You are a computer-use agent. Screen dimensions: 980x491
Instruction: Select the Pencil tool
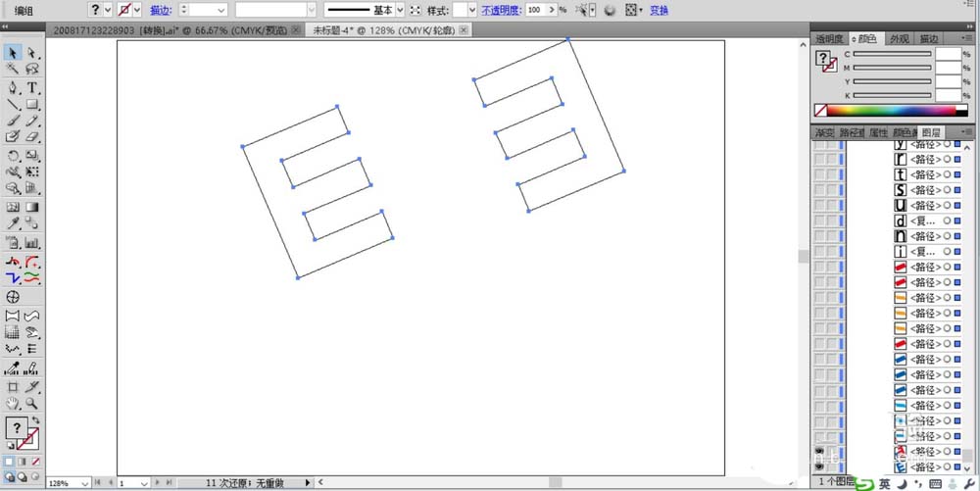pos(32,121)
